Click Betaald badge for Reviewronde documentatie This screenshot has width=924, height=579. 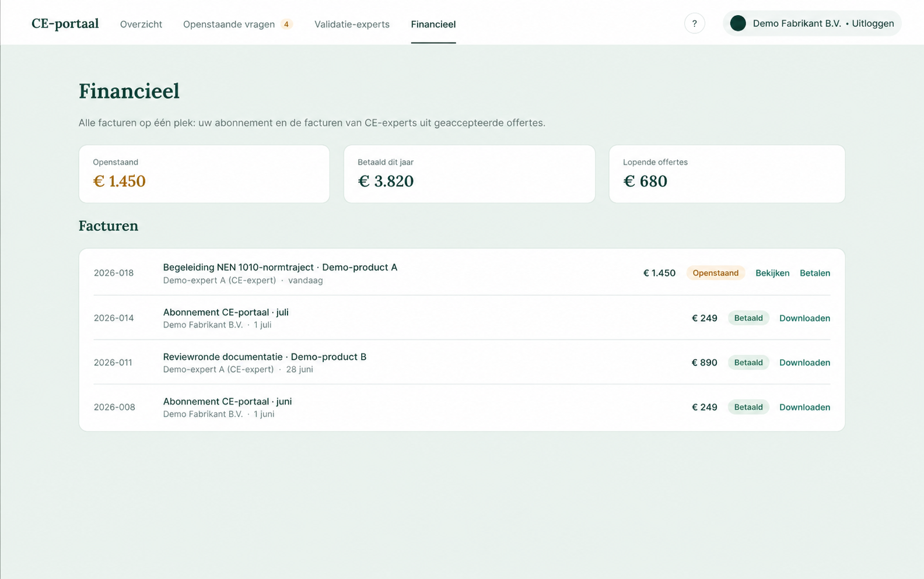point(748,362)
